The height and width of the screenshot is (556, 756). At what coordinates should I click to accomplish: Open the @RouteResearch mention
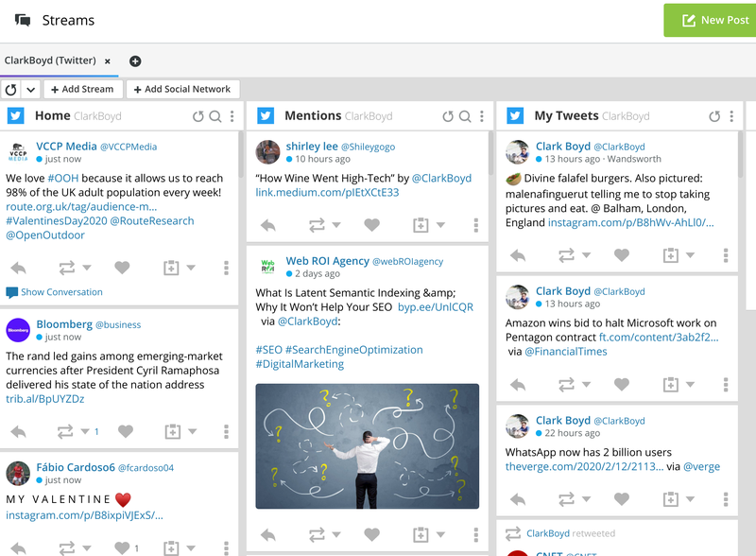152,221
